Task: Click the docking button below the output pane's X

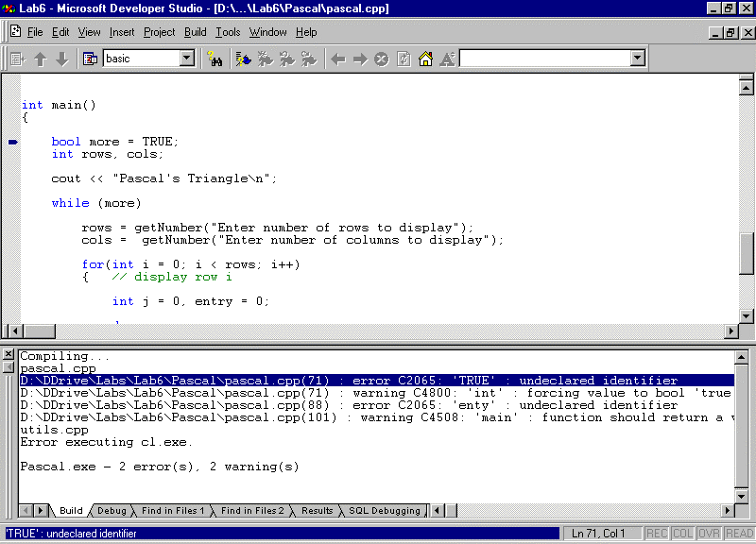Action: coord(9,367)
